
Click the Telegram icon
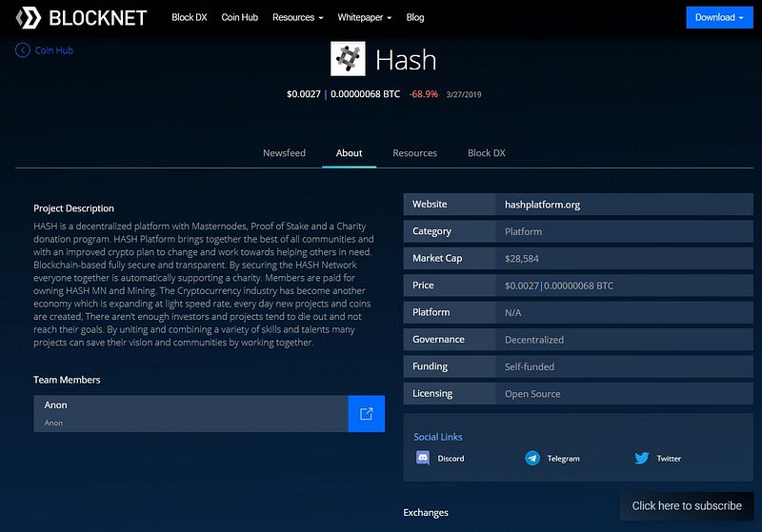[x=532, y=458]
